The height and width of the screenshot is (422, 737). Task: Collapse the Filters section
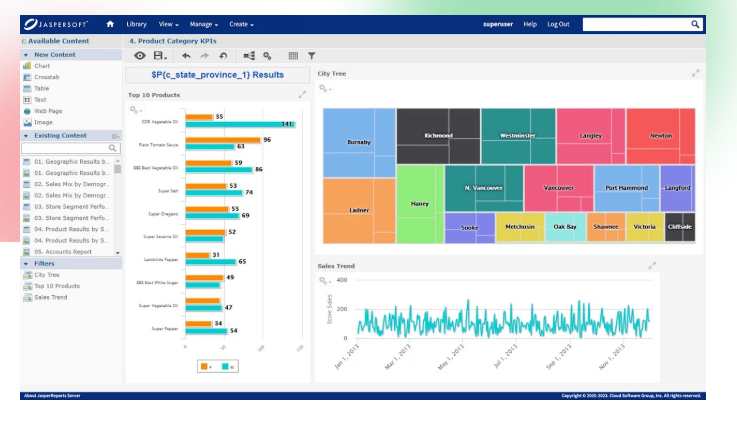pos(26,263)
